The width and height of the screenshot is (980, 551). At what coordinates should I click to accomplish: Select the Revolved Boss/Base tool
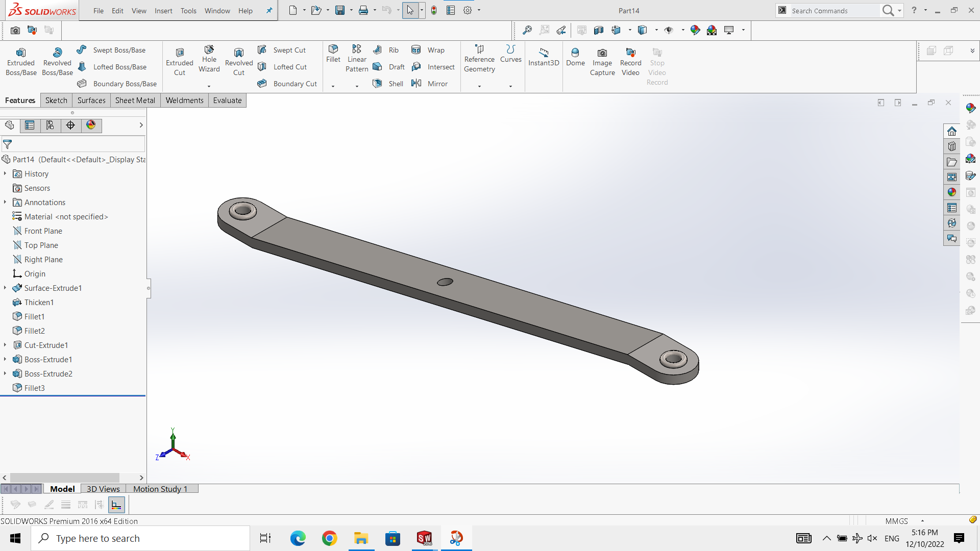57,62
